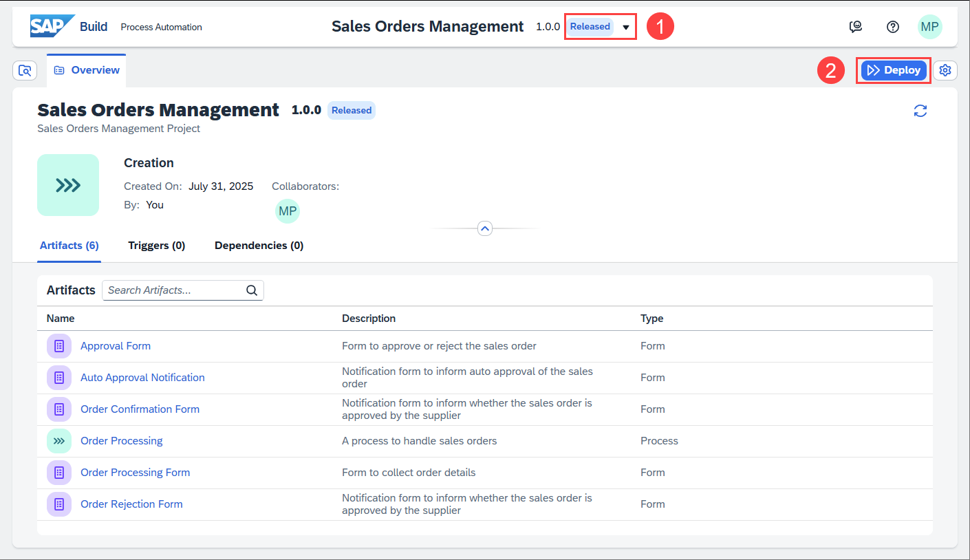Viewport: 970px width, 560px height.
Task: Open the help question mark icon
Action: tap(893, 27)
